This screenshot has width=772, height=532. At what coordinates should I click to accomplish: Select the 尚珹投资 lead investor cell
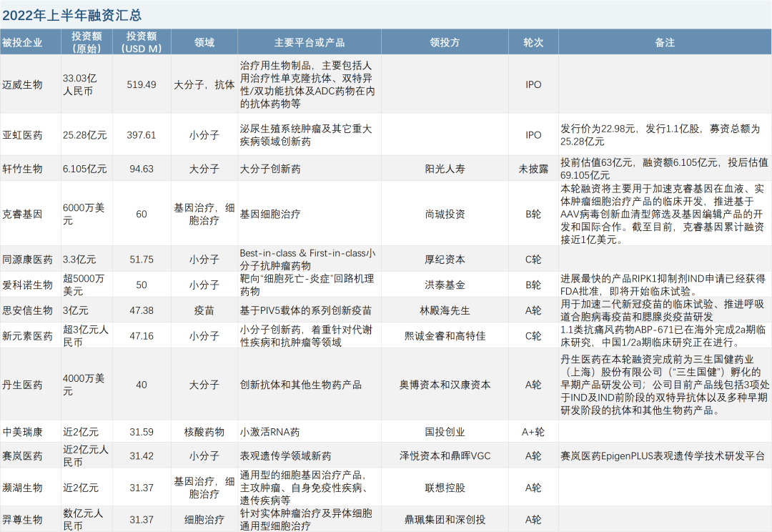[445, 214]
